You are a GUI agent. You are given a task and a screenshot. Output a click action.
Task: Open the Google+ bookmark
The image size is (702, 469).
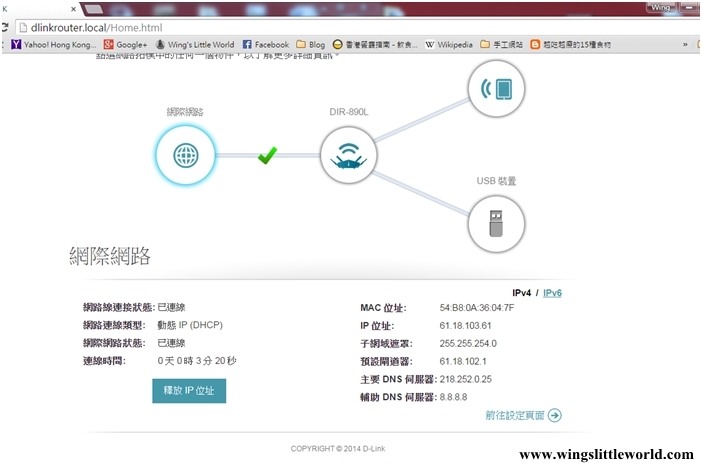[125, 45]
